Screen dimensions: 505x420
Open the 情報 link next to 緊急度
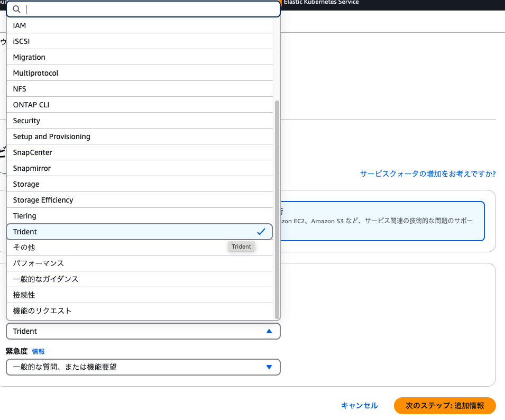pyautogui.click(x=38, y=351)
